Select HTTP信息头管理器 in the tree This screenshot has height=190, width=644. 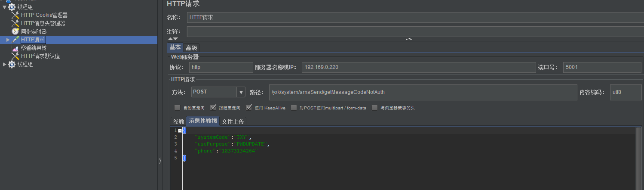(x=43, y=24)
